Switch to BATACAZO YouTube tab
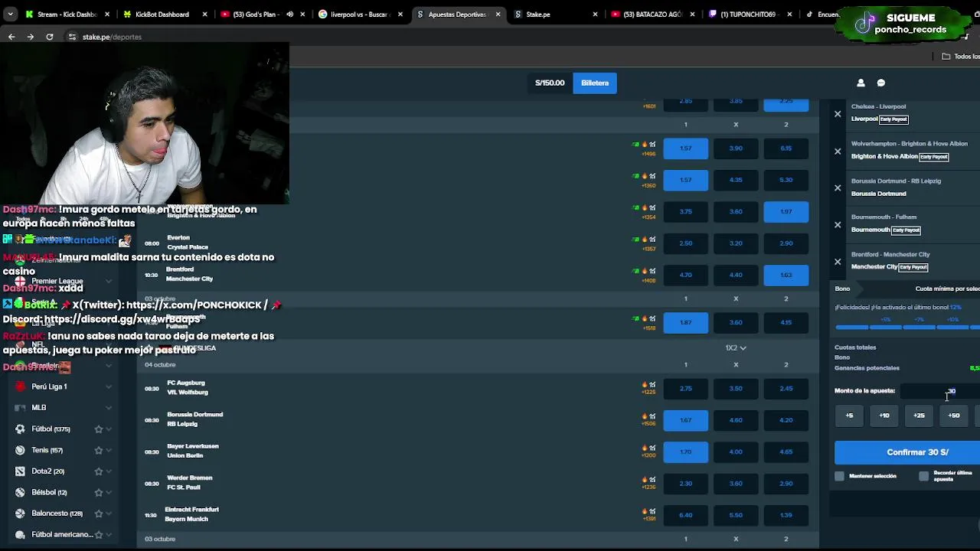Screen dimensions: 980x551 (x=653, y=14)
